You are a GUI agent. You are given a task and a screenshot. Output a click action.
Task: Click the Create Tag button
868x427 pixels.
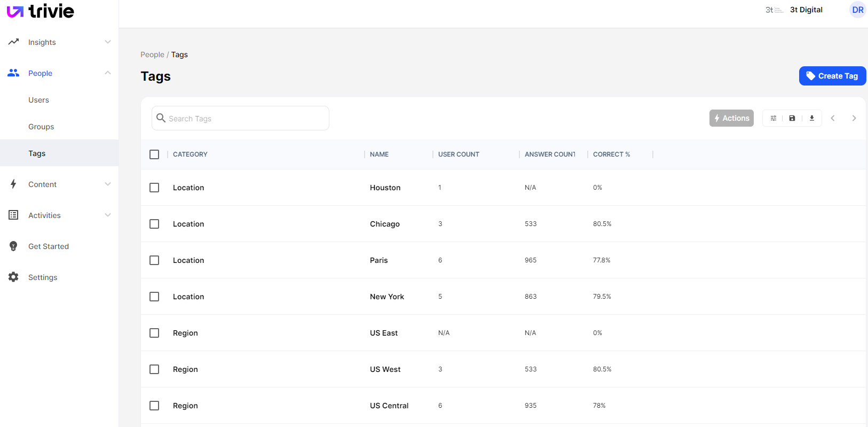point(832,76)
